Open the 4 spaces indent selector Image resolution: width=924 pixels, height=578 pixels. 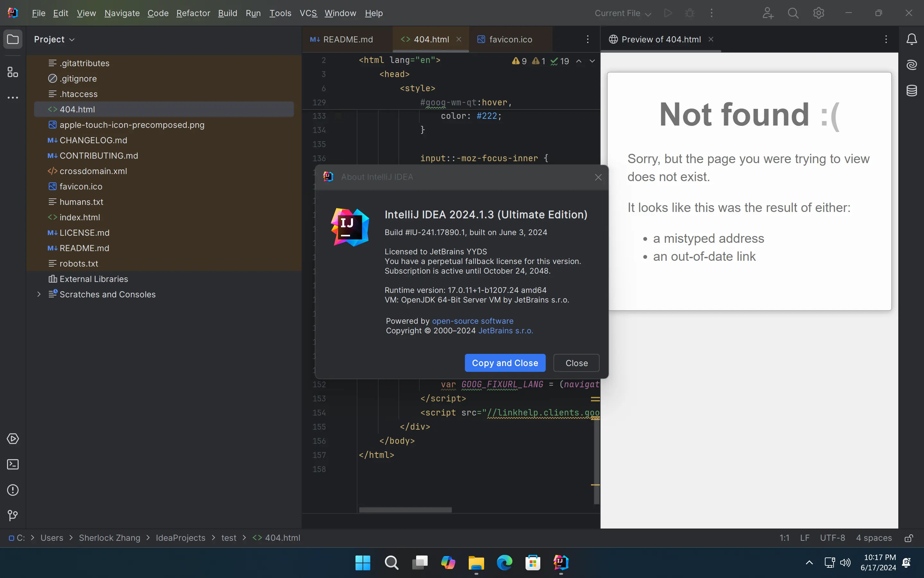[x=874, y=538]
